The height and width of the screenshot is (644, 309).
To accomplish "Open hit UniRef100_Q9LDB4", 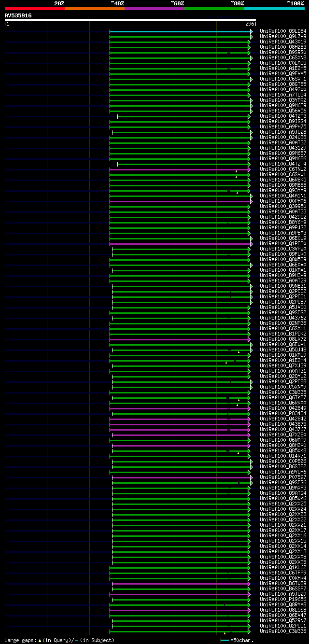I will (x=283, y=31).
